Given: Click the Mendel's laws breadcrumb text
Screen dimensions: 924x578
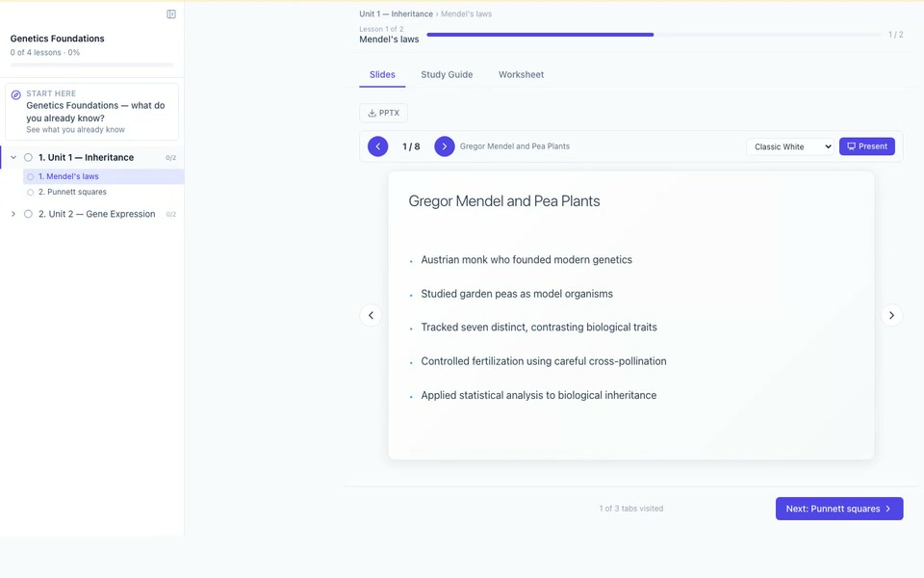Looking at the screenshot, I should click(466, 13).
